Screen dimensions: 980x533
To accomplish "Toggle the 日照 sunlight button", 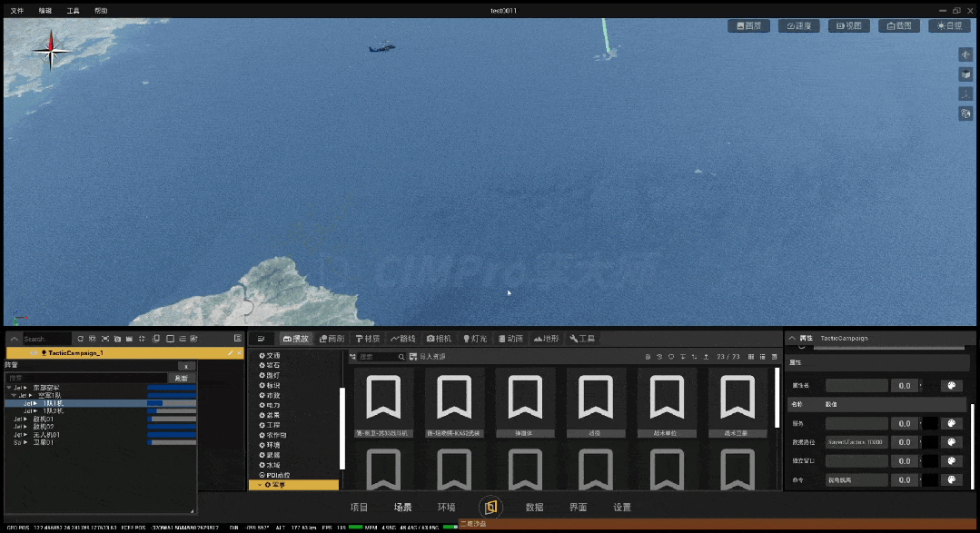I will click(x=949, y=26).
